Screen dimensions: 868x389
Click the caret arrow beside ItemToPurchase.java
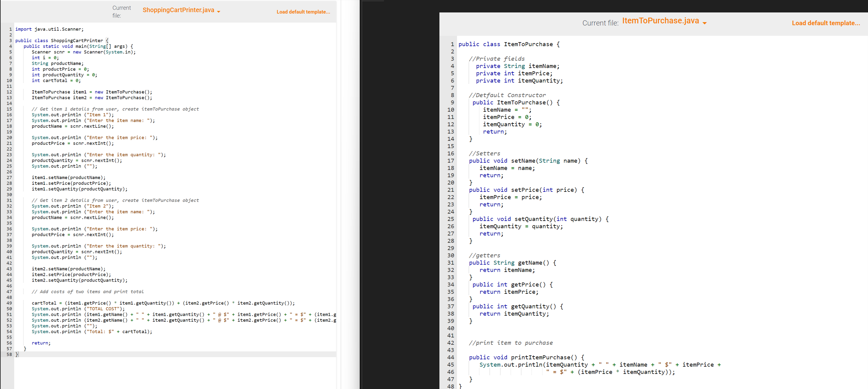coord(705,23)
